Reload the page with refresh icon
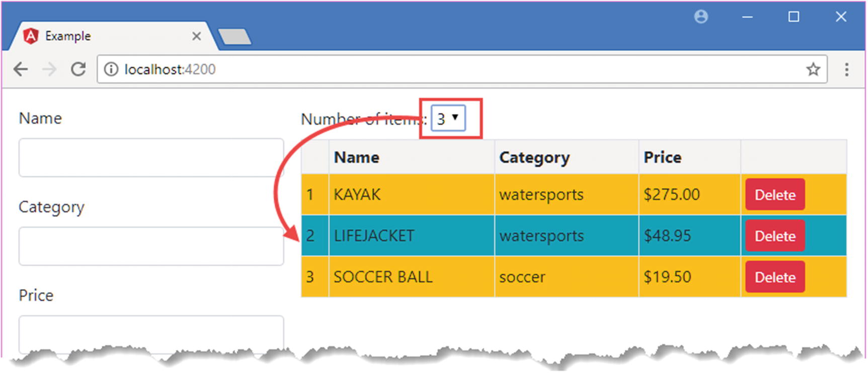868x373 pixels. (x=78, y=69)
